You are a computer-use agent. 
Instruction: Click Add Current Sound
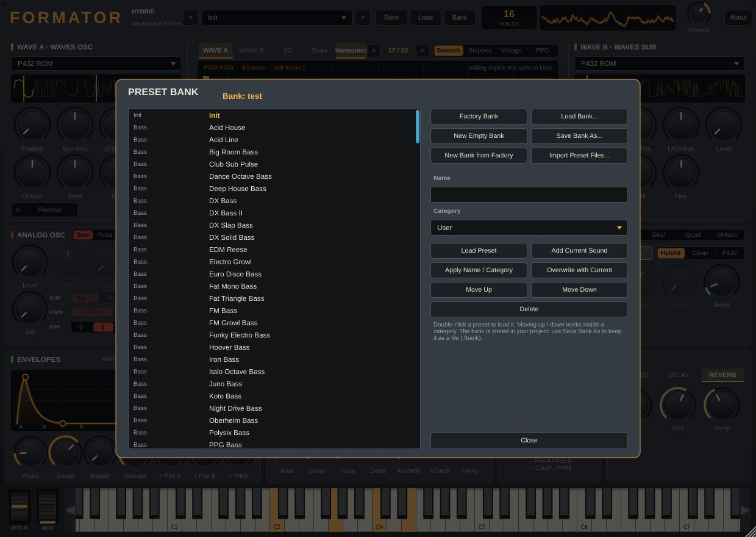pyautogui.click(x=579, y=251)
